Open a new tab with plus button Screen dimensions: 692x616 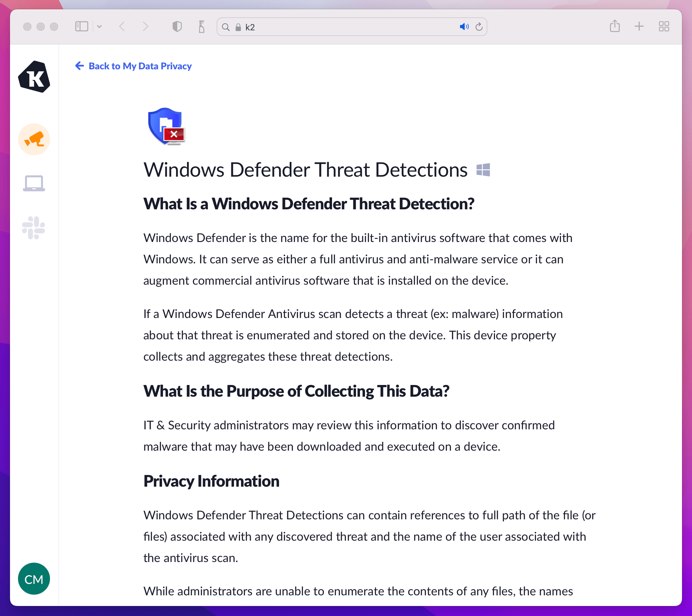pyautogui.click(x=639, y=26)
